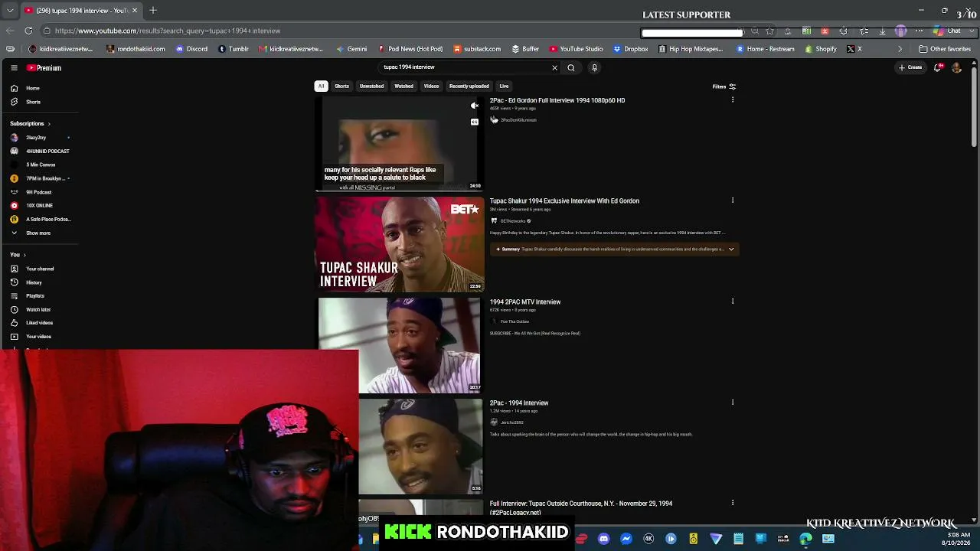Select the Live filter chip
The height and width of the screenshot is (551, 980).
(x=504, y=86)
